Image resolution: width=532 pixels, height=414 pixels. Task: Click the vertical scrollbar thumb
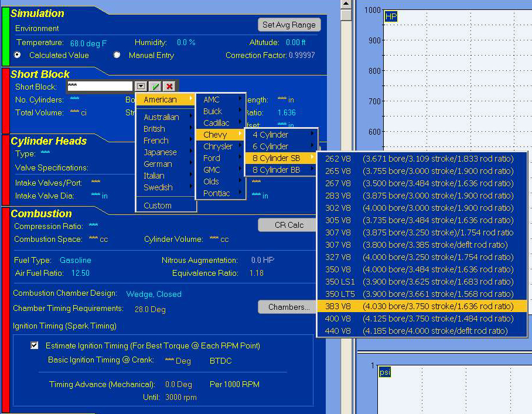pos(346,15)
